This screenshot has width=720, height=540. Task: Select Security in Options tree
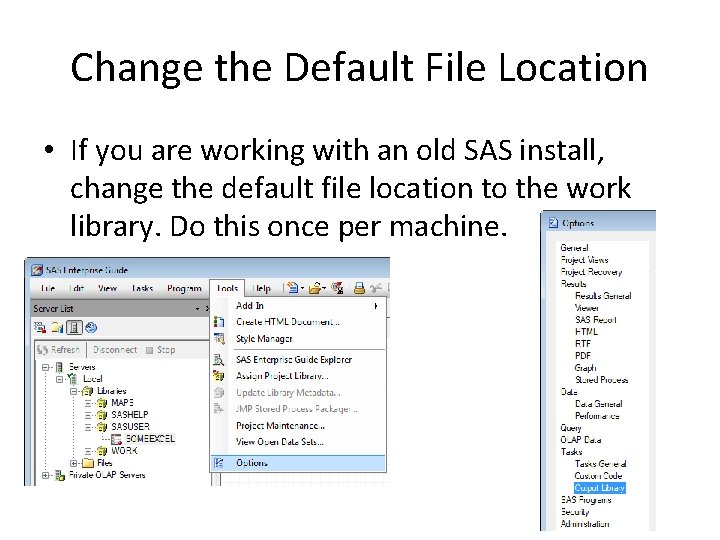[575, 512]
